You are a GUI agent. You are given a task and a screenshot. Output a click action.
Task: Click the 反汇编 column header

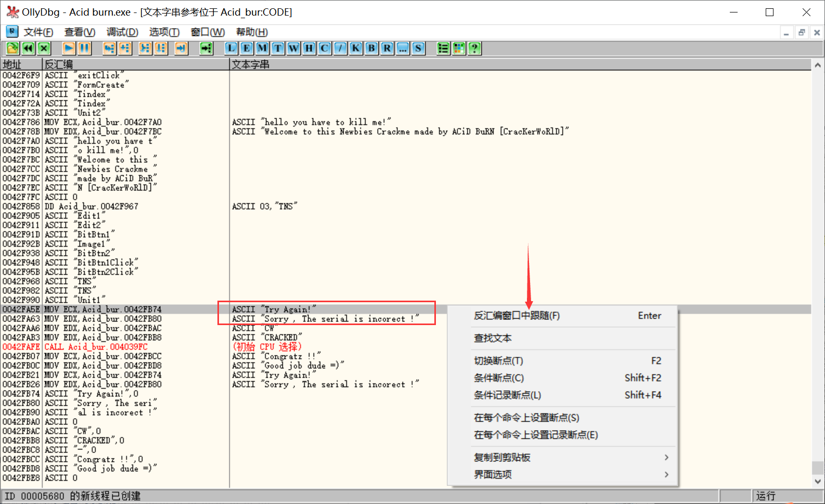pos(136,64)
